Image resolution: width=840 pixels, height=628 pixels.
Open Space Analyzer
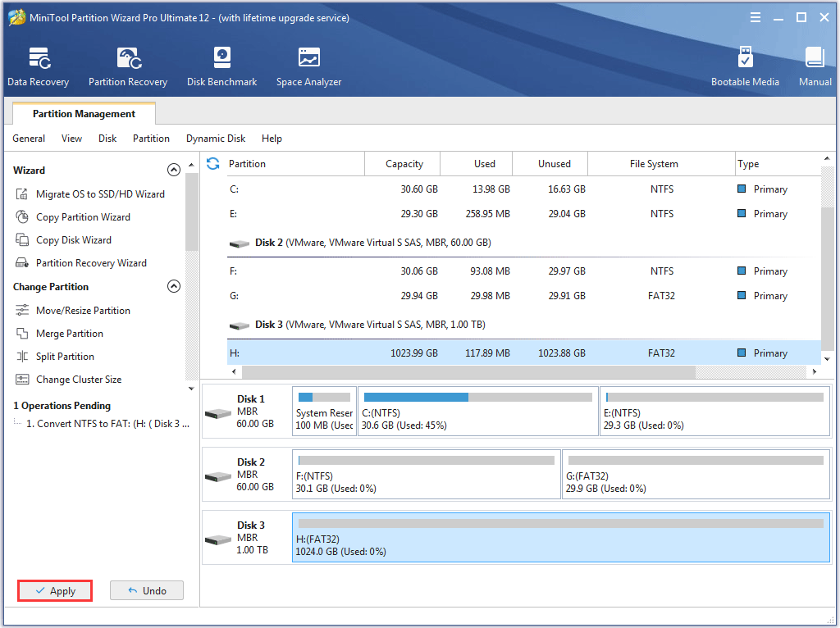click(x=308, y=66)
